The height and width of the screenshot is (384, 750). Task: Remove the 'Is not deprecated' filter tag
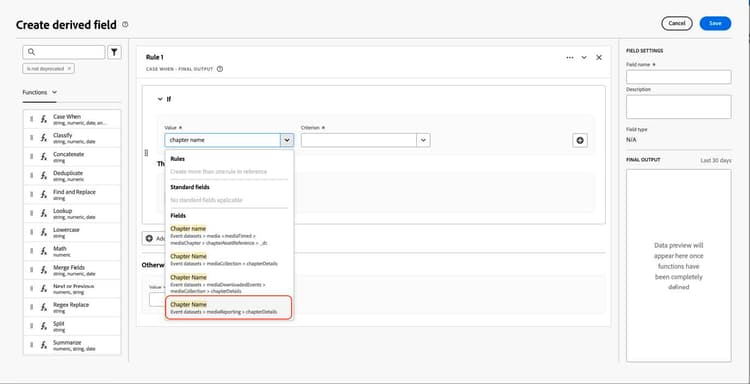coord(69,68)
